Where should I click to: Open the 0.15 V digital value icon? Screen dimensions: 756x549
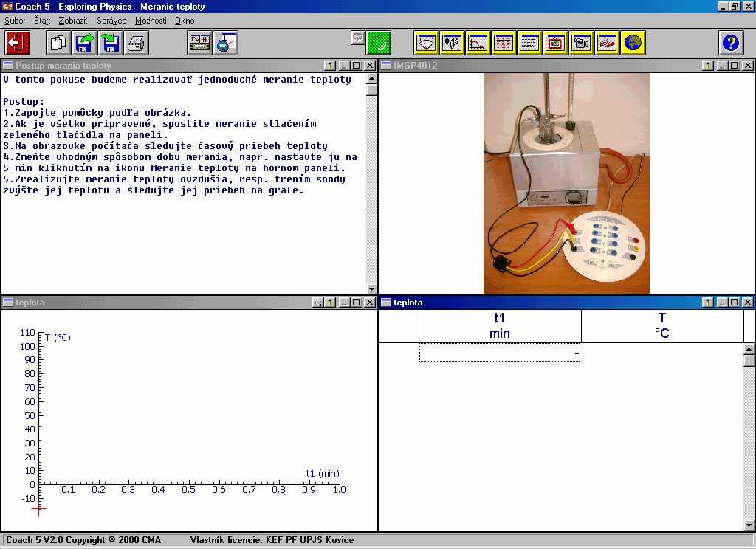pyautogui.click(x=453, y=43)
